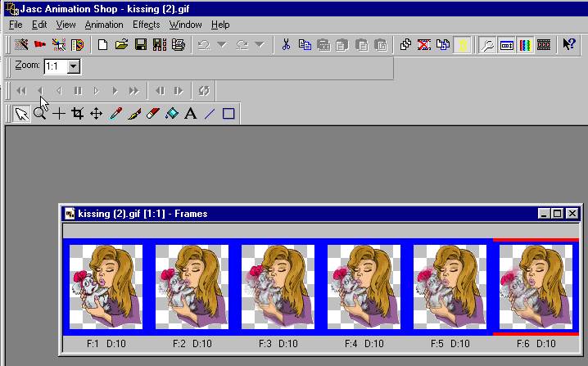Click the filmstrip view animation button
588x366 pixels.
pos(544,45)
